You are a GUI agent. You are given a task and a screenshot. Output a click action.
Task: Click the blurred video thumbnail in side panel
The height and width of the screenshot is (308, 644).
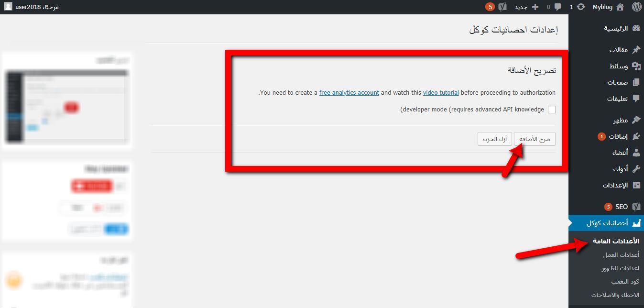67,107
